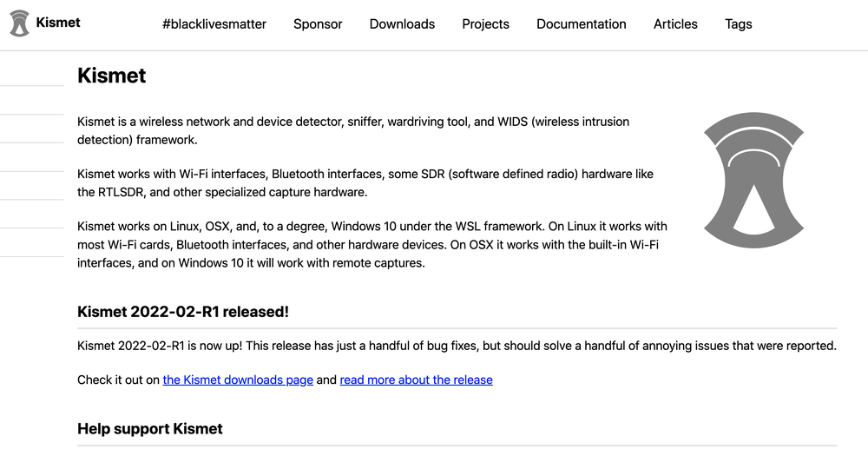Open the Projects nav item
This screenshot has width=868, height=456.
[x=485, y=24]
